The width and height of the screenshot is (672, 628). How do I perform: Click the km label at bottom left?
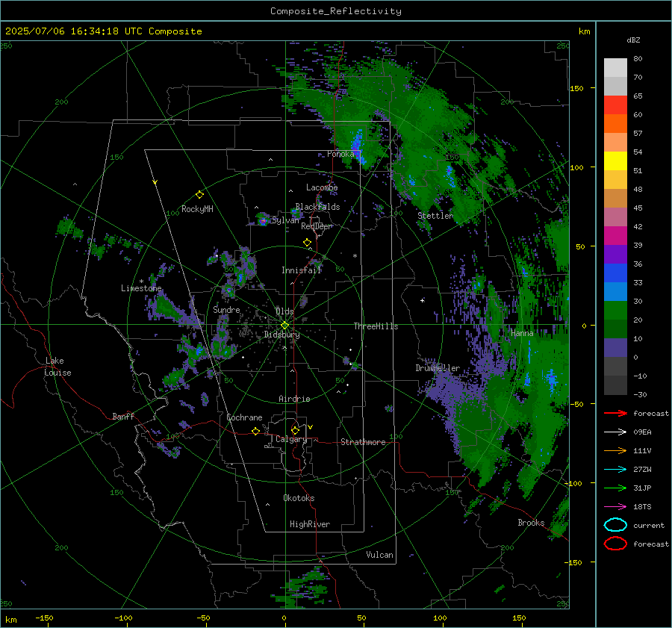click(x=10, y=620)
